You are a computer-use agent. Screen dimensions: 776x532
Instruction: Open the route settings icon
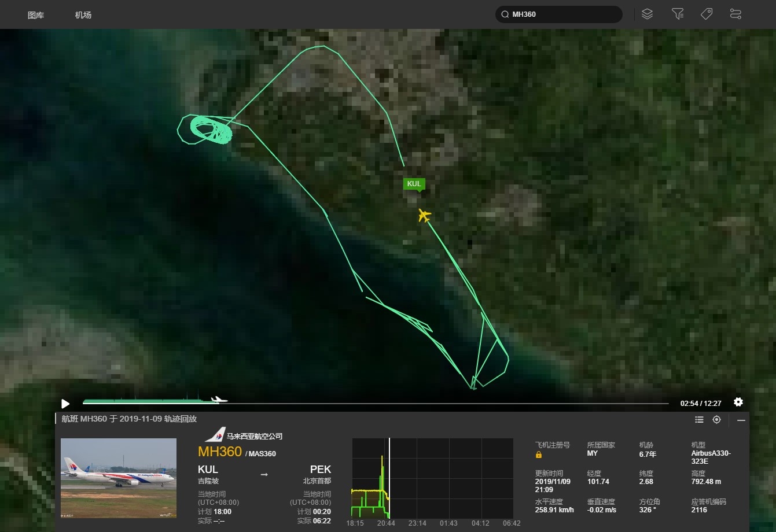coord(735,14)
